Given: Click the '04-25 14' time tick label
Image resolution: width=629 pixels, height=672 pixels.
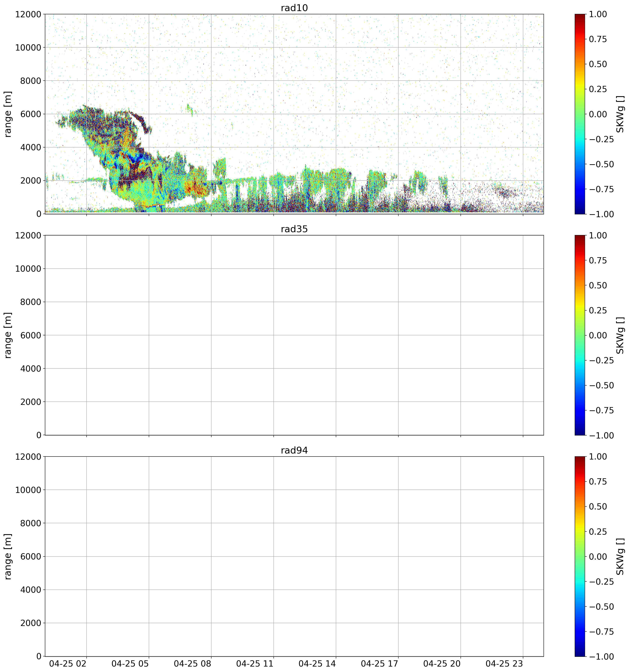Looking at the screenshot, I should point(317,664).
